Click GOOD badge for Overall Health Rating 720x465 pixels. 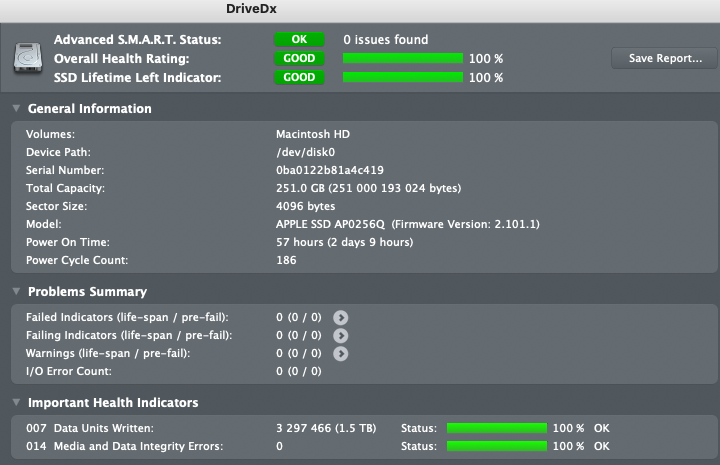(299, 59)
